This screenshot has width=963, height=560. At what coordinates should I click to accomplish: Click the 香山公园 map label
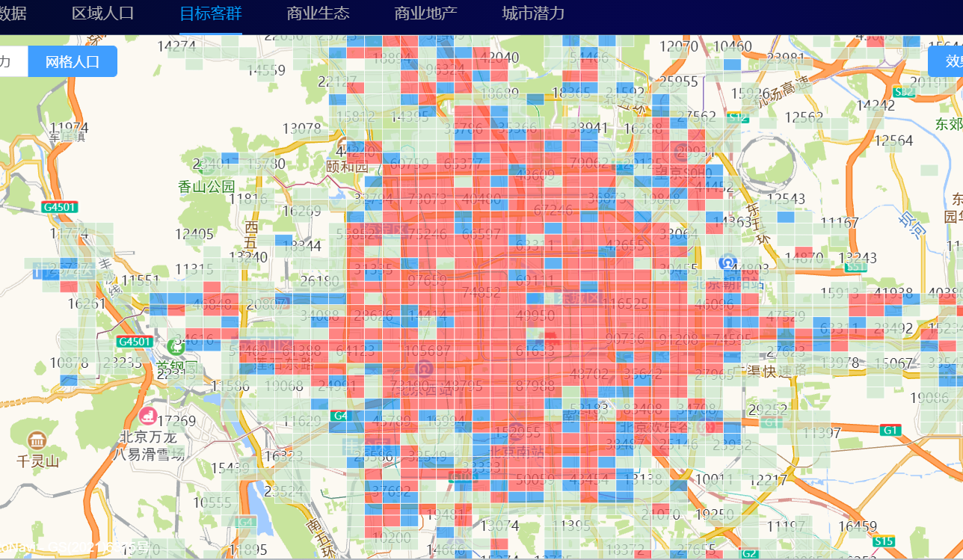[x=206, y=187]
